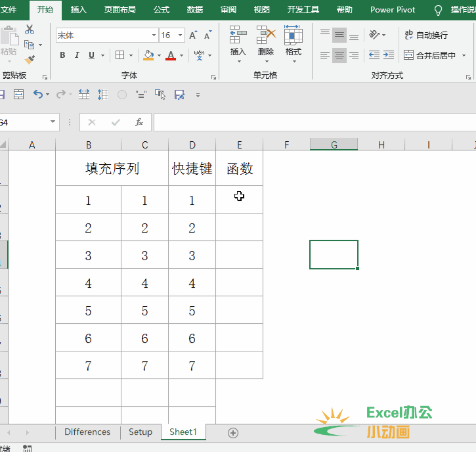
Task: Switch to the 插入 Insert tab
Action: click(x=78, y=10)
